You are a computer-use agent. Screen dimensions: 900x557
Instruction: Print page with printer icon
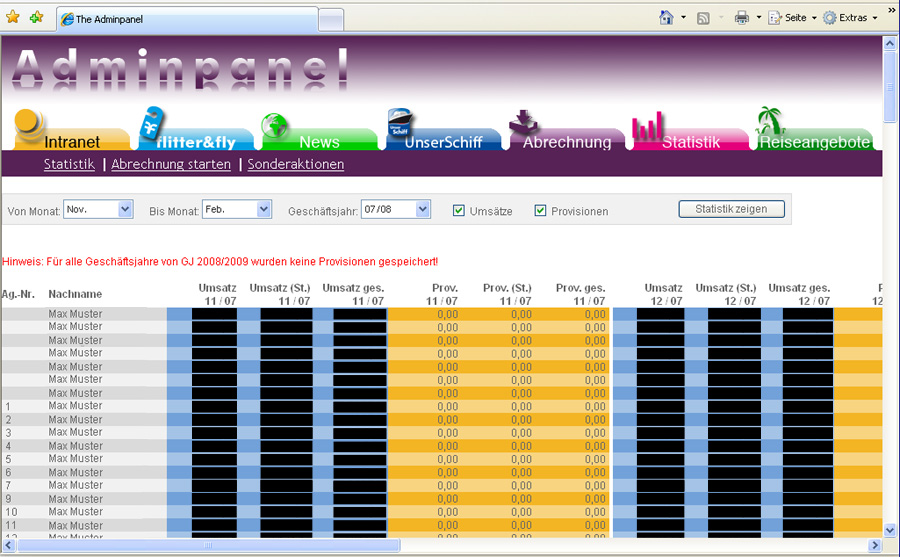[742, 18]
